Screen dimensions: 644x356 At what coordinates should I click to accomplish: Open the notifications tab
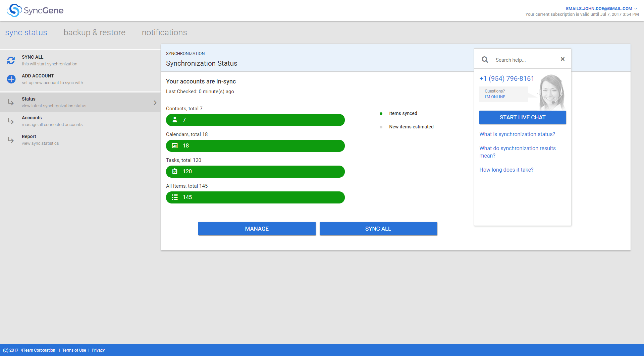164,33
